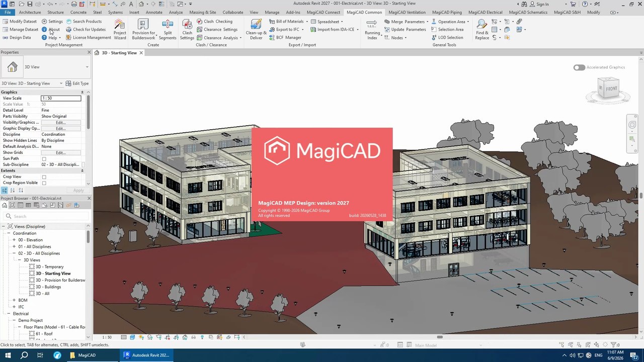
Task: Choose the Selection Area tool
Action: coord(447,30)
